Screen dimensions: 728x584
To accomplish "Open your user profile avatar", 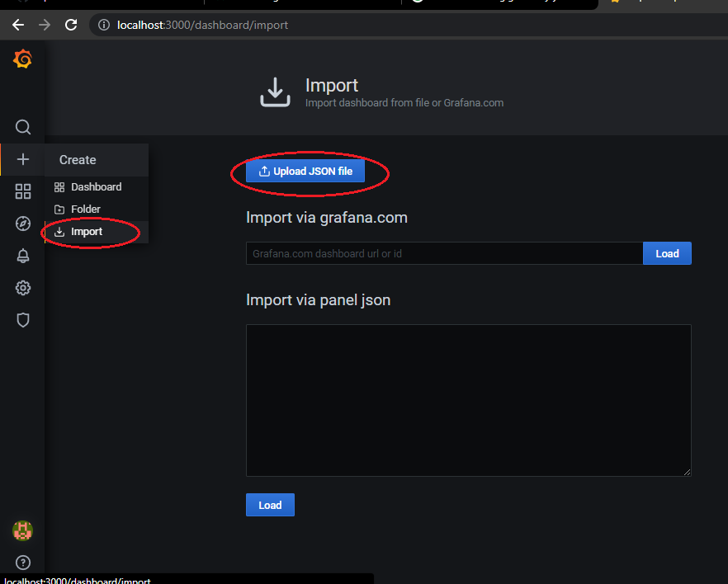I will (x=22, y=531).
